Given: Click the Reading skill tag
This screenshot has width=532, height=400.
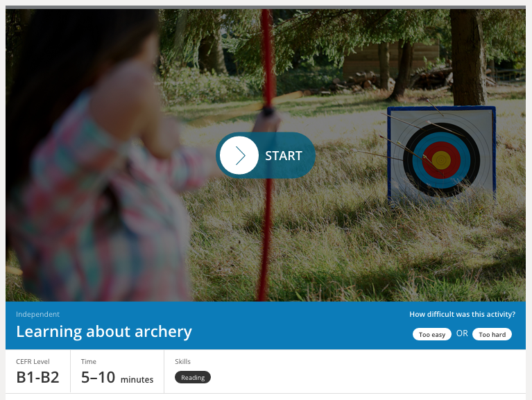Looking at the screenshot, I should 193,377.
